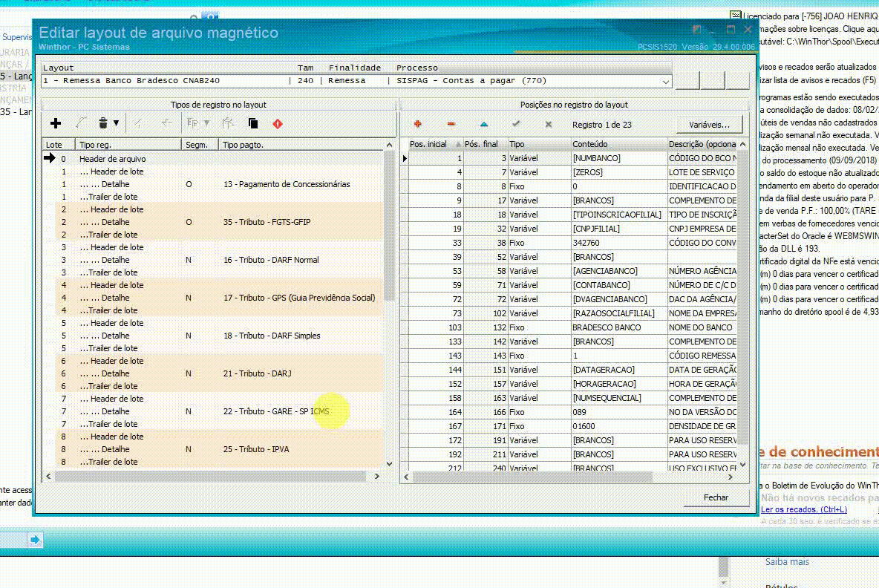
Task: Click right arrow of left horizontal scrollbar
Action: point(376,476)
